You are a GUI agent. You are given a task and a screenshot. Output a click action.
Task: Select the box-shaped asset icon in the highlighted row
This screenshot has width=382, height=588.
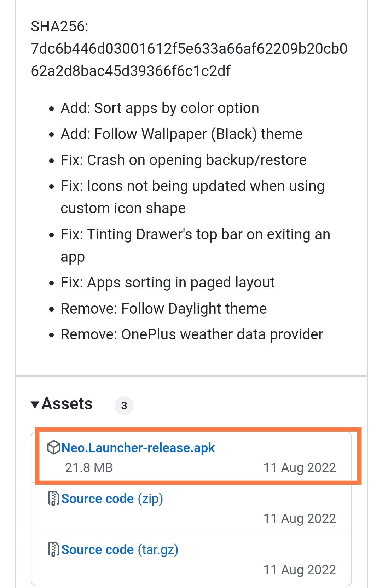pyautogui.click(x=53, y=448)
